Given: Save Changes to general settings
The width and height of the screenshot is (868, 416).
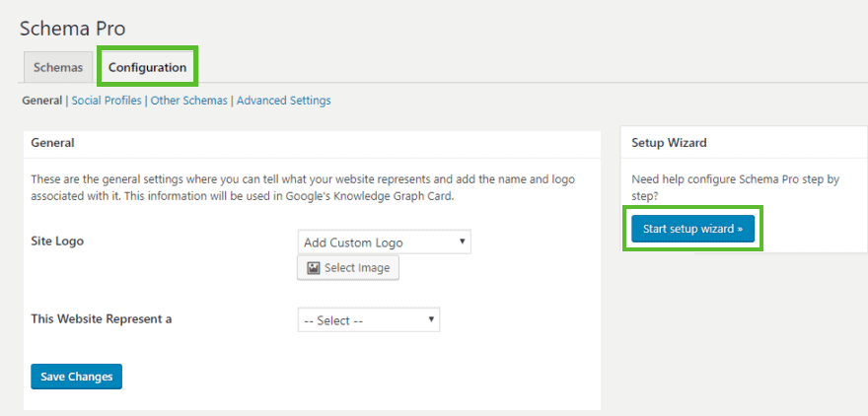Looking at the screenshot, I should (x=76, y=377).
